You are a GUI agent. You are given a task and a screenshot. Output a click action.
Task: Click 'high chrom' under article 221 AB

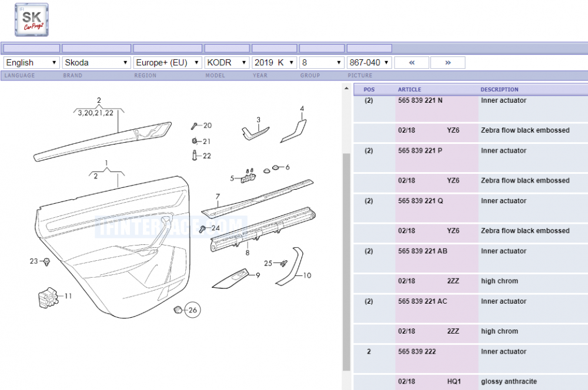[499, 281]
